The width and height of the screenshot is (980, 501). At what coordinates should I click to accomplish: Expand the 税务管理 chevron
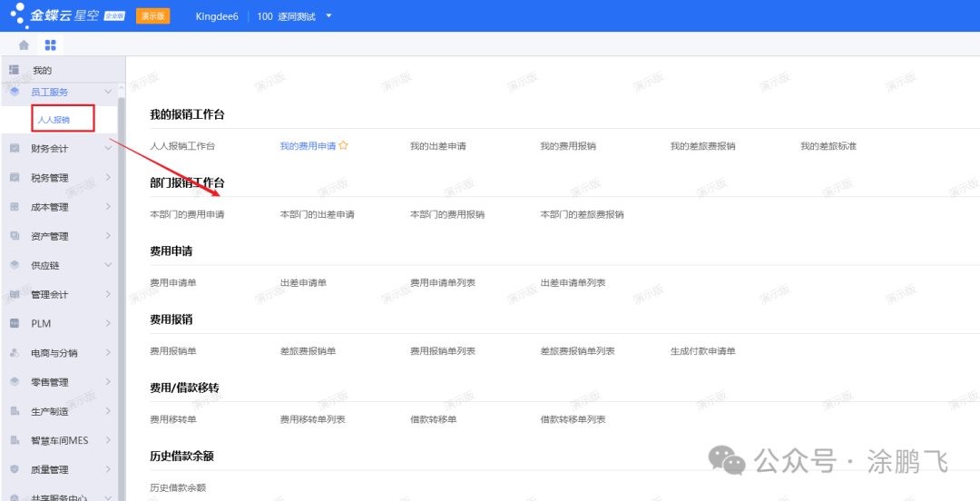pyautogui.click(x=108, y=178)
